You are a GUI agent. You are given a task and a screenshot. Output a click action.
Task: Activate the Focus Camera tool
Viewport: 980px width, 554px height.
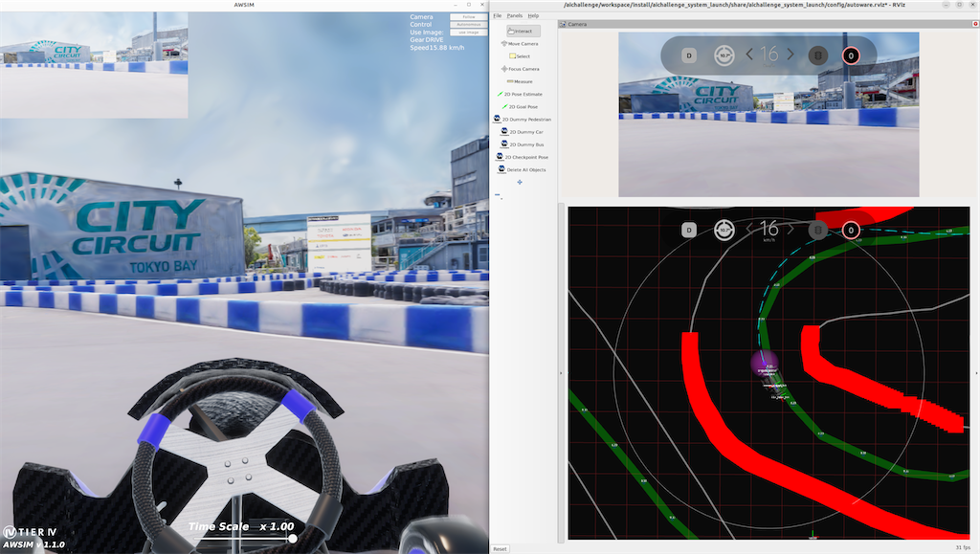[x=520, y=69]
